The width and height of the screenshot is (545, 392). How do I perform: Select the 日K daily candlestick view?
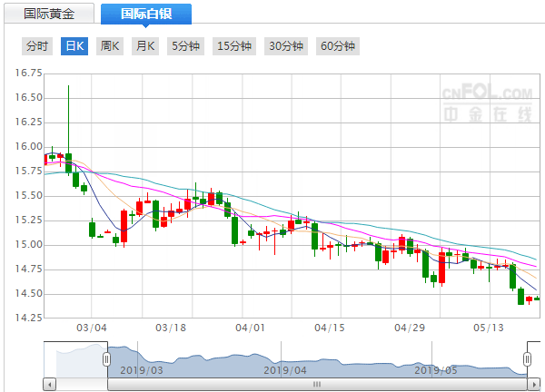(x=74, y=46)
